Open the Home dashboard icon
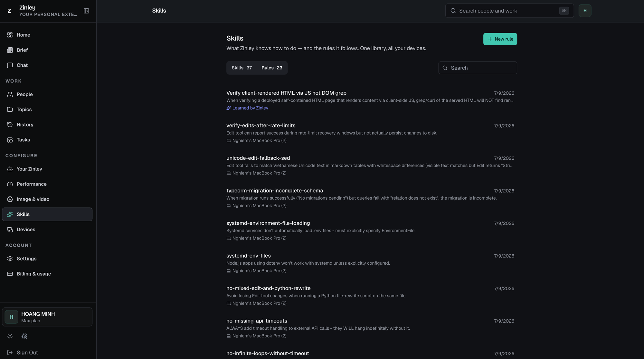 coord(10,35)
